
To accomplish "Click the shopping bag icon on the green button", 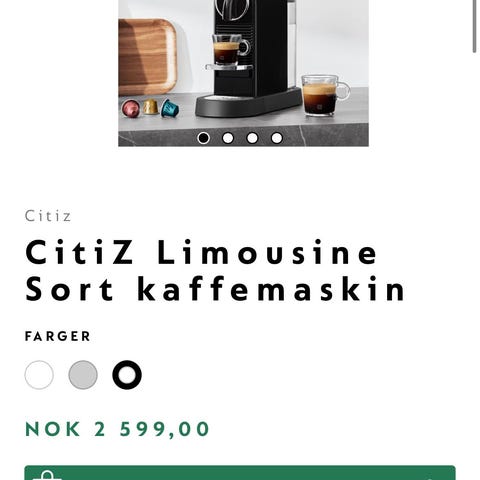I will [47, 475].
